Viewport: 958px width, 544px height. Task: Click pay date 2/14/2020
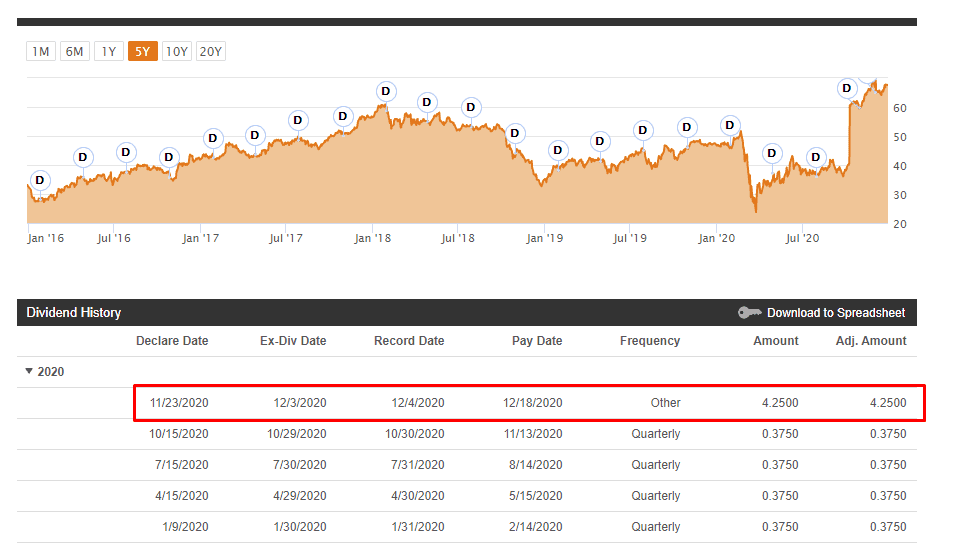tap(536, 527)
